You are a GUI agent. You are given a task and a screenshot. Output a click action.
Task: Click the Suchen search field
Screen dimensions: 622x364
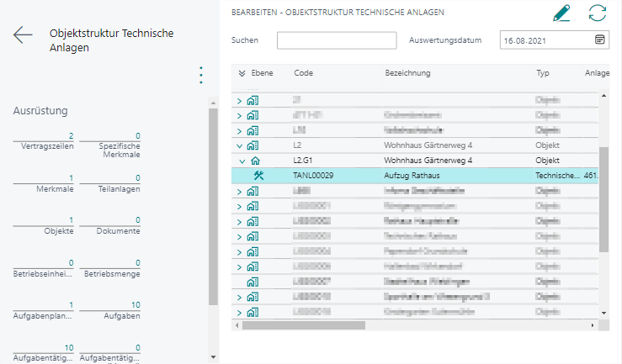(x=336, y=40)
